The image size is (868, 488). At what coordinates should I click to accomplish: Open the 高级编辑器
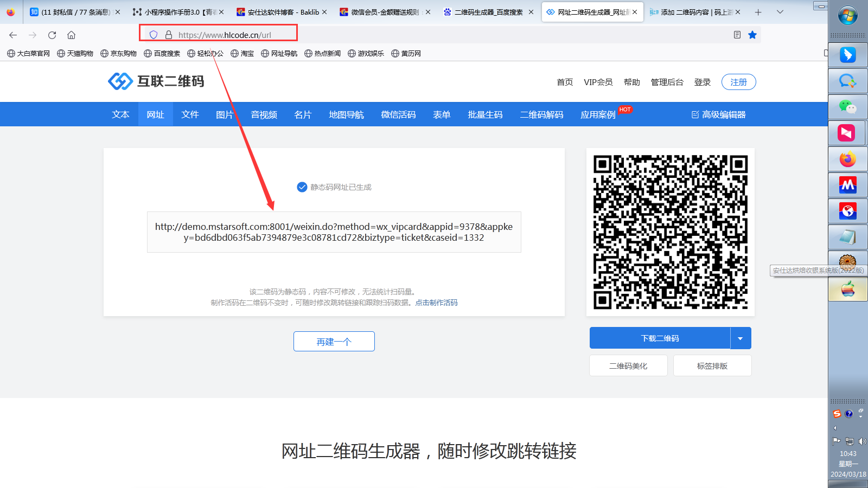click(719, 114)
